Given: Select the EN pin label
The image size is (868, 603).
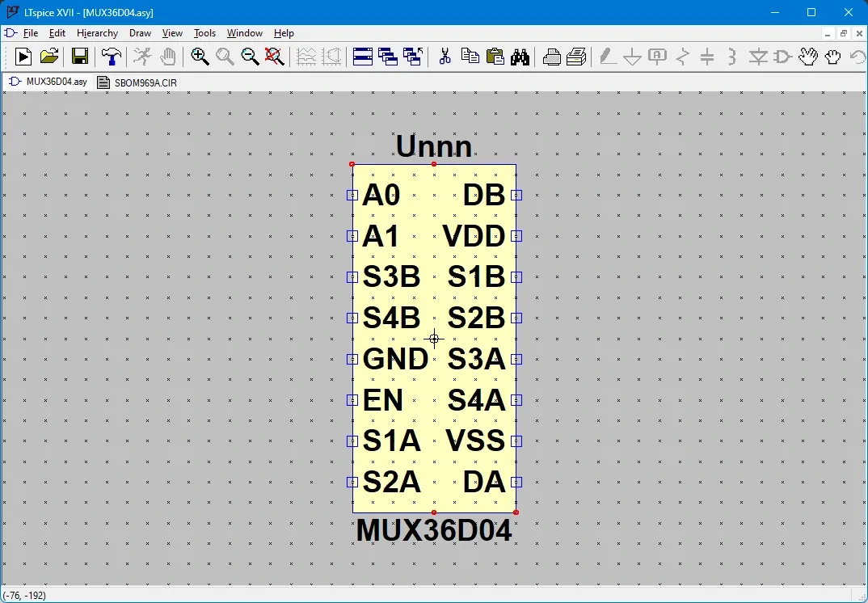Looking at the screenshot, I should tap(382, 400).
